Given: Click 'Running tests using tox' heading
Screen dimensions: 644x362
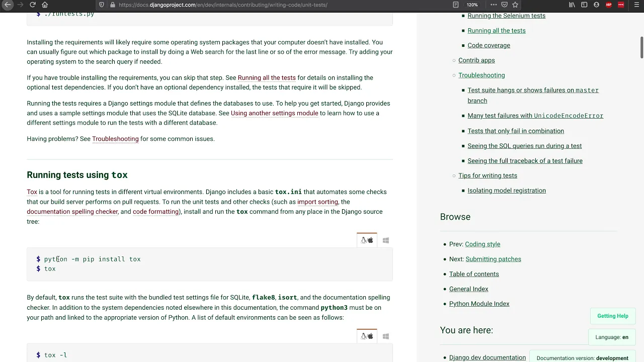Looking at the screenshot, I should (77, 175).
